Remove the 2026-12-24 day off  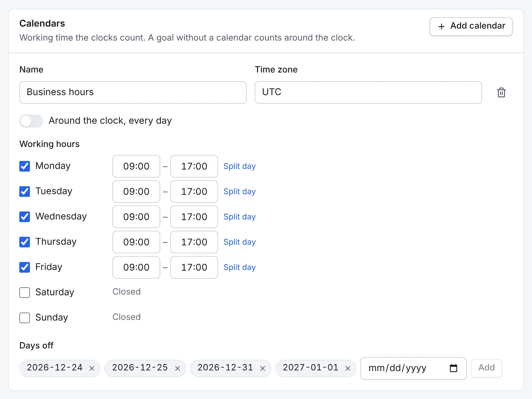92,368
